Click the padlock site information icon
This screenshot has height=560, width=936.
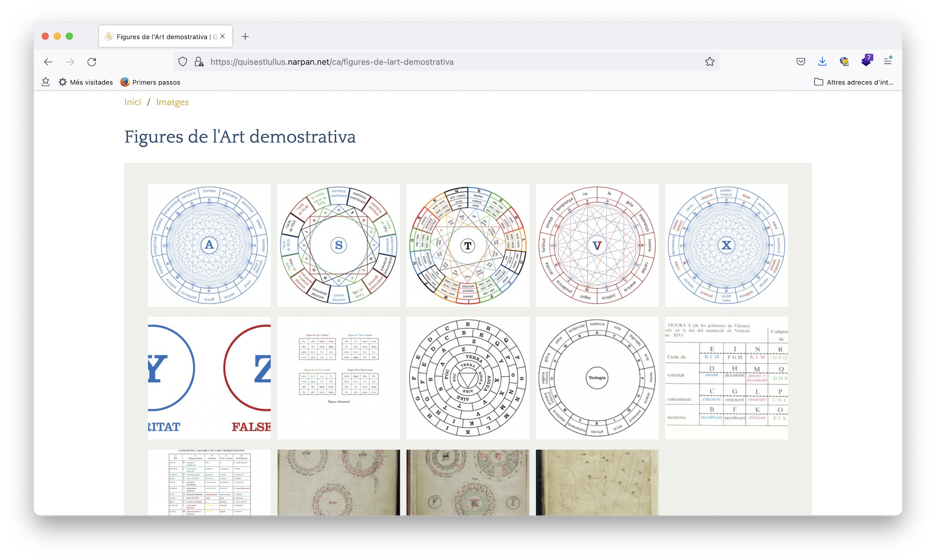[199, 62]
